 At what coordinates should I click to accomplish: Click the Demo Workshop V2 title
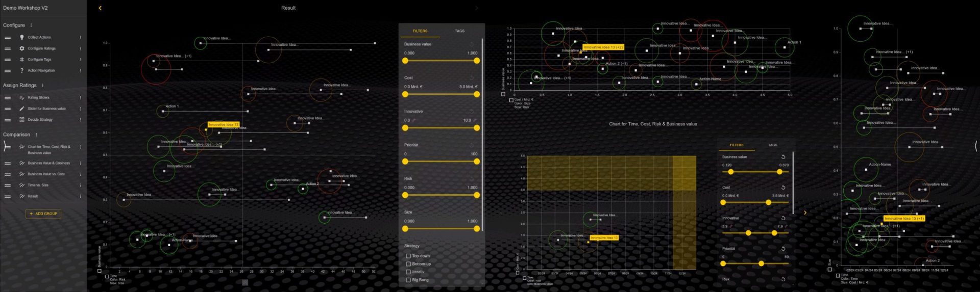[26, 8]
